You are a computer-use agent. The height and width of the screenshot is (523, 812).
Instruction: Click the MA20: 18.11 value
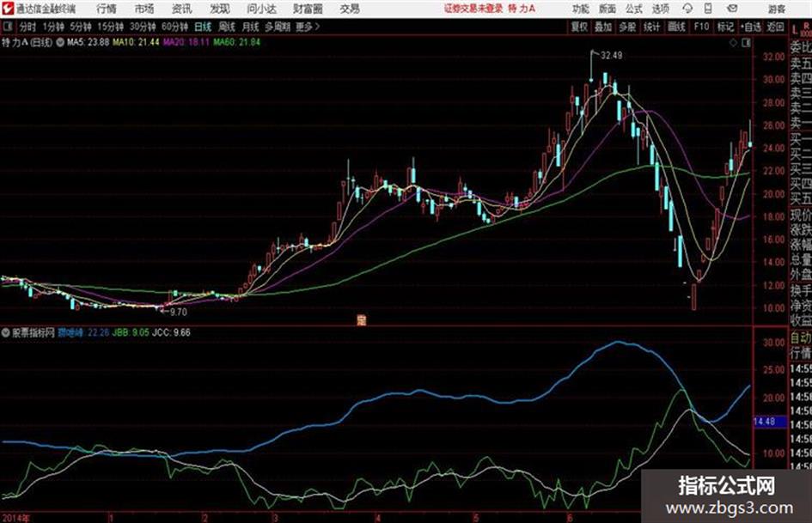[186, 42]
